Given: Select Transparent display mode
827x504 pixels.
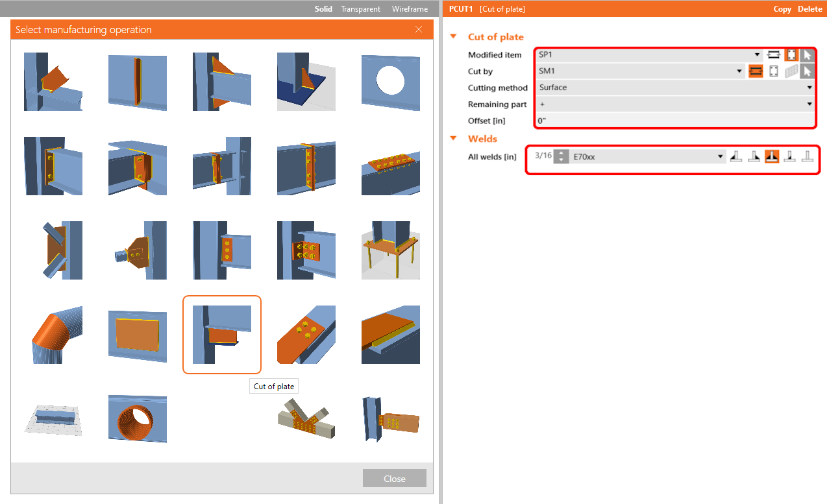Looking at the screenshot, I should tap(360, 8).
